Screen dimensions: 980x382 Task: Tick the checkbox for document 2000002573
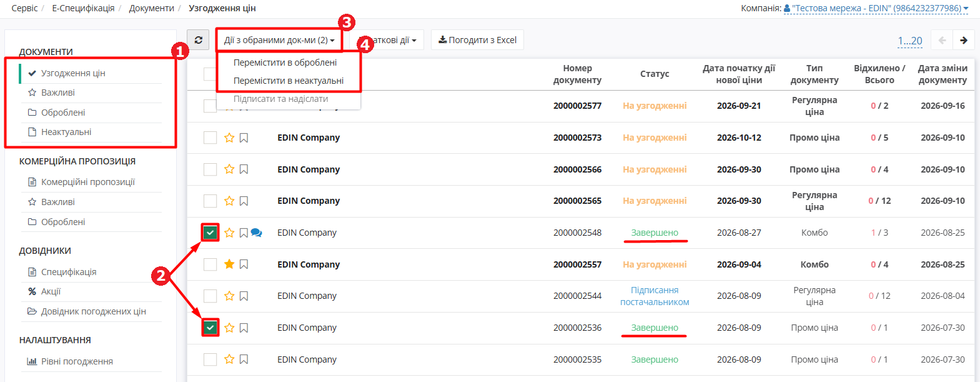210,138
